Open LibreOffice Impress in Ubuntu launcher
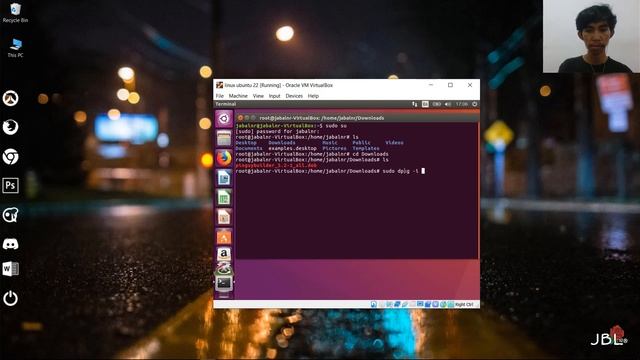The height and width of the screenshot is (360, 640). (224, 217)
